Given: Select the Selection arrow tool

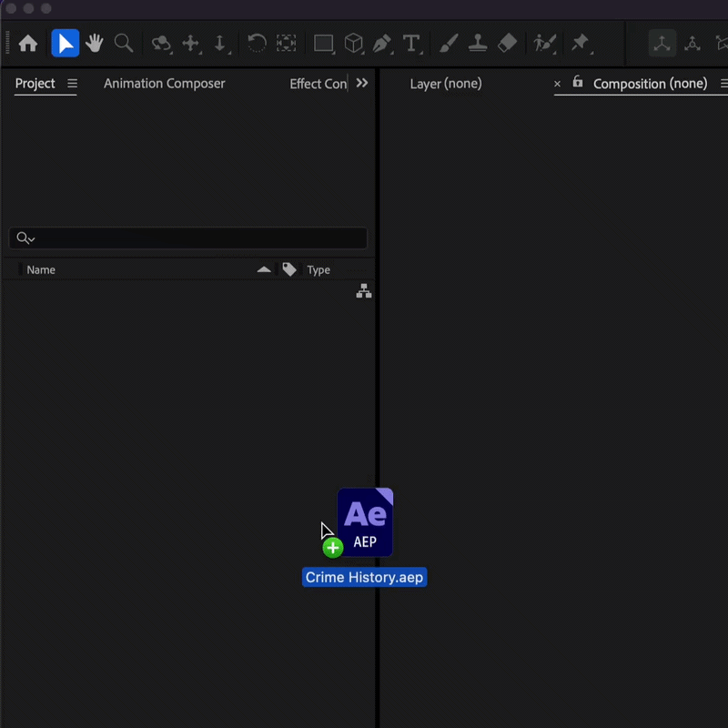Looking at the screenshot, I should [66, 44].
